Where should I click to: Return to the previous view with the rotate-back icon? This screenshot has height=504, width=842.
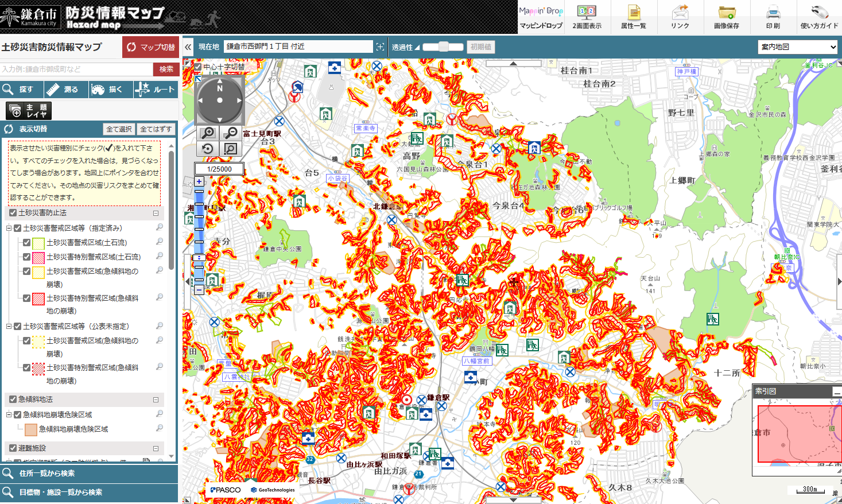208,149
